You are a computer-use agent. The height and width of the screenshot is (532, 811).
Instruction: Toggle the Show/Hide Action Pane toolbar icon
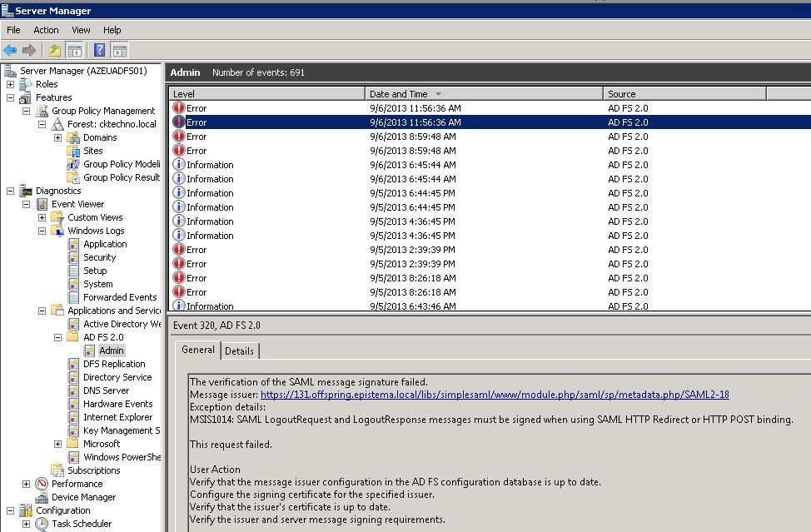pos(119,50)
